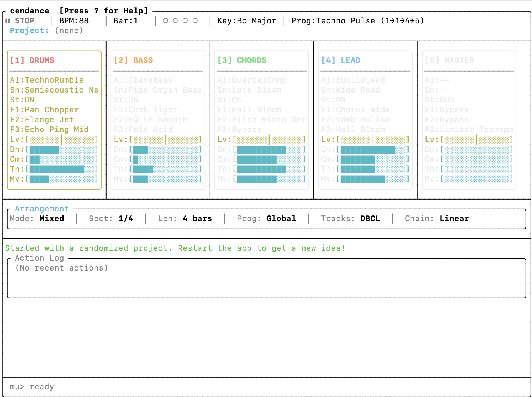Click the Project: (none) label
The image size is (532, 397).
point(47,31)
